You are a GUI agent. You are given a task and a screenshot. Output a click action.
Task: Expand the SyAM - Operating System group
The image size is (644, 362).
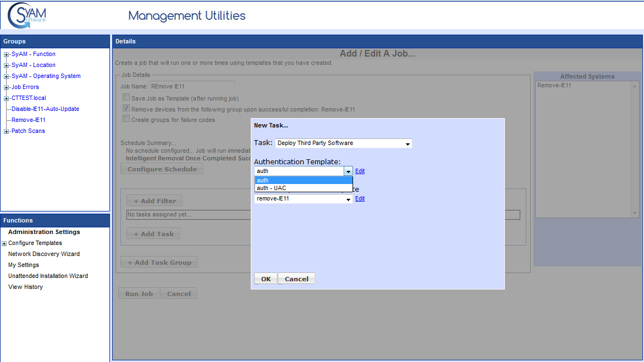[6, 76]
